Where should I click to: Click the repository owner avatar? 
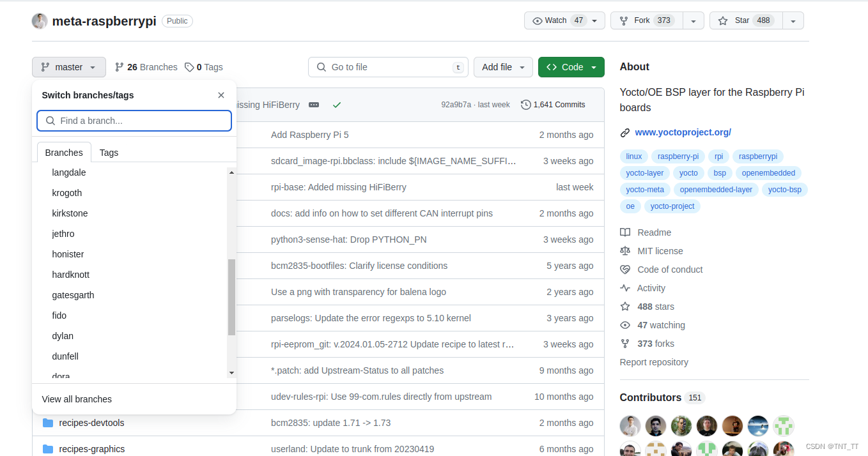point(40,21)
